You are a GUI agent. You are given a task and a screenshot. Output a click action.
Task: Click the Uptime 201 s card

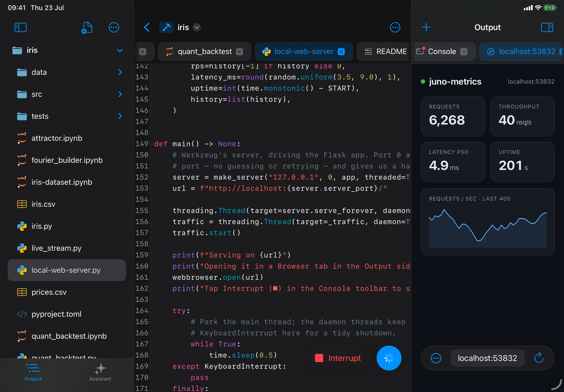[522, 162]
